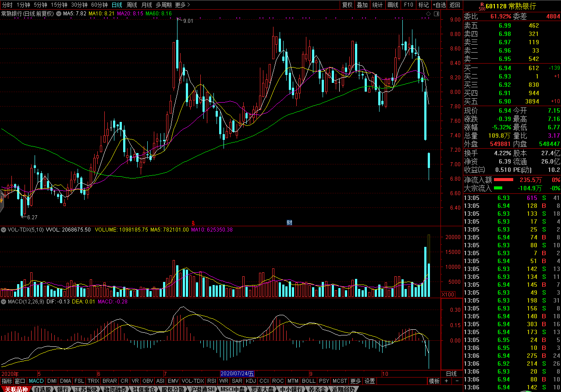Select the 15分钟 period
561x392 pixels.
(59, 5)
